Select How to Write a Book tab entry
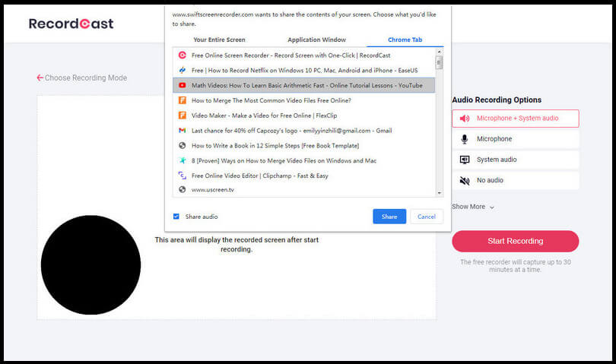Screen dimensions: 616x364 point(304,145)
